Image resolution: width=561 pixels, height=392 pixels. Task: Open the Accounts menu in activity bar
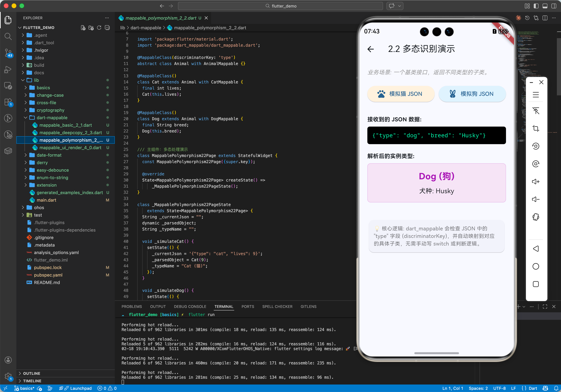click(x=8, y=360)
